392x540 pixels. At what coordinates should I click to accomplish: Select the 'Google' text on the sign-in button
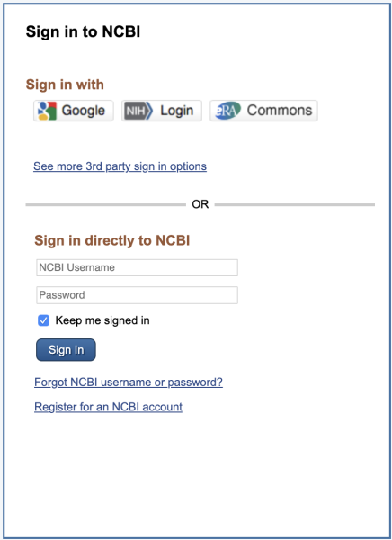pyautogui.click(x=84, y=111)
